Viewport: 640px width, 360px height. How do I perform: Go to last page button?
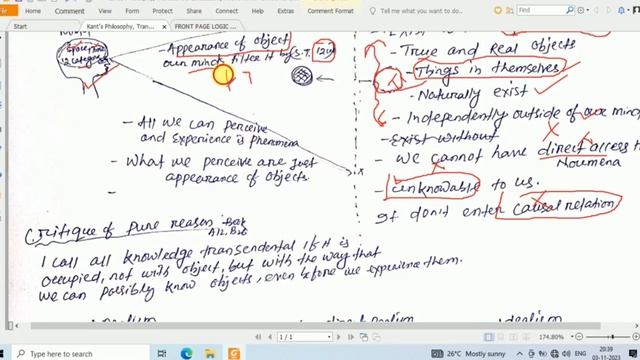(351, 337)
